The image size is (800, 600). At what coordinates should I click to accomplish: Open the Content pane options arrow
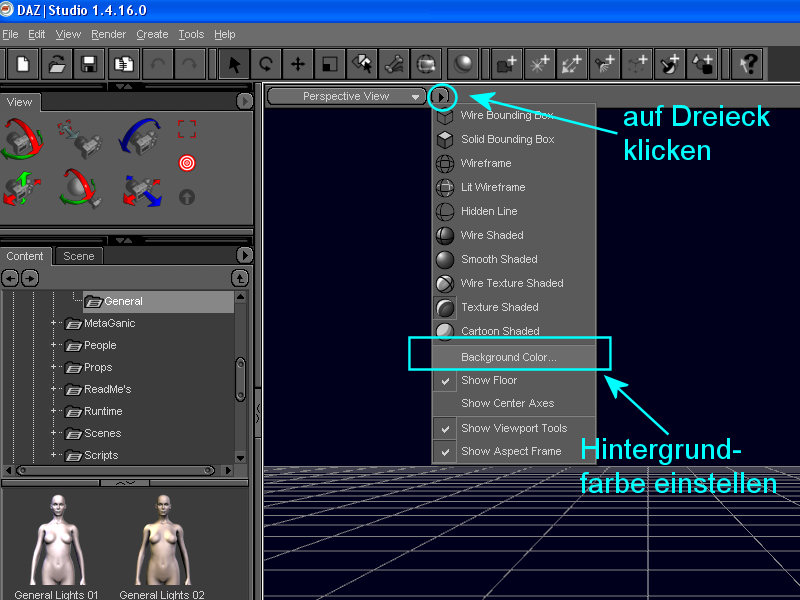click(245, 255)
